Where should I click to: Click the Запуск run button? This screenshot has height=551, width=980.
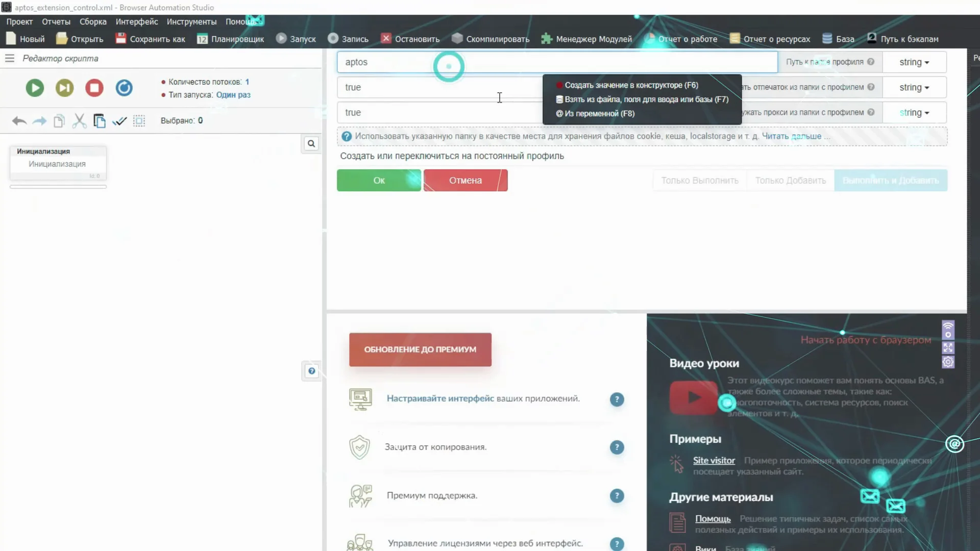296,39
